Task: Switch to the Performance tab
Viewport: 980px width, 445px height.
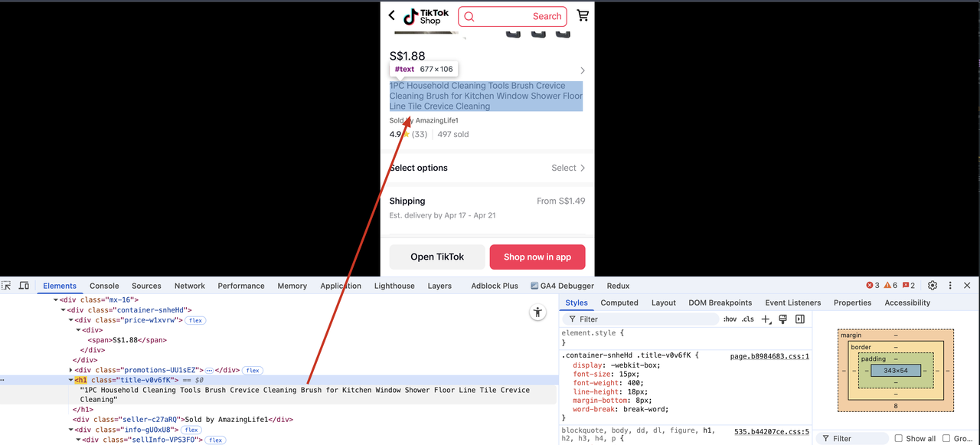Action: [x=241, y=286]
